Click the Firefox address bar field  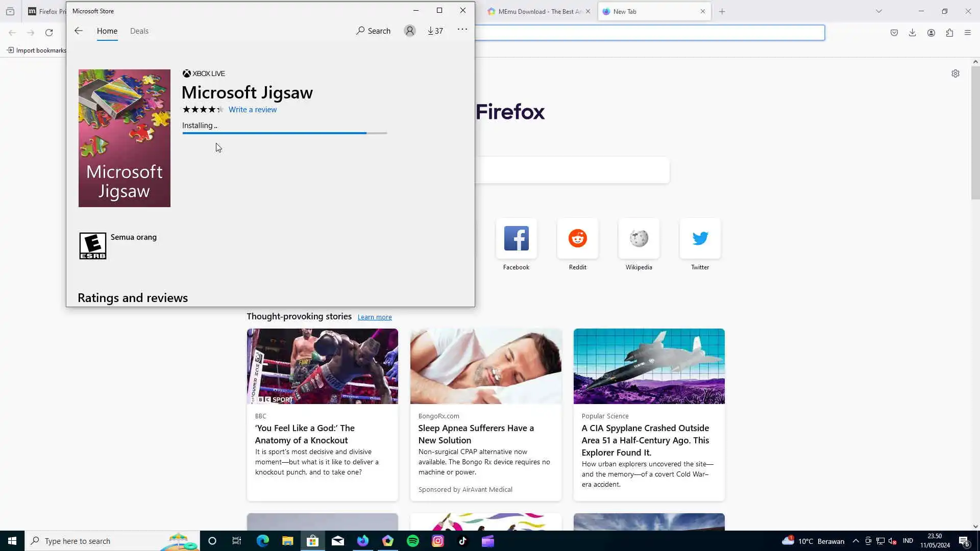(x=648, y=33)
